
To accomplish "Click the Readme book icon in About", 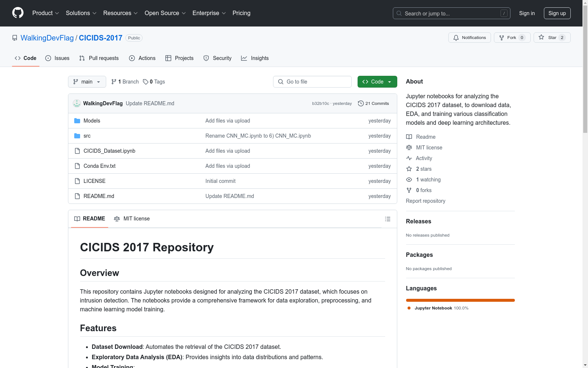I will 409,137.
